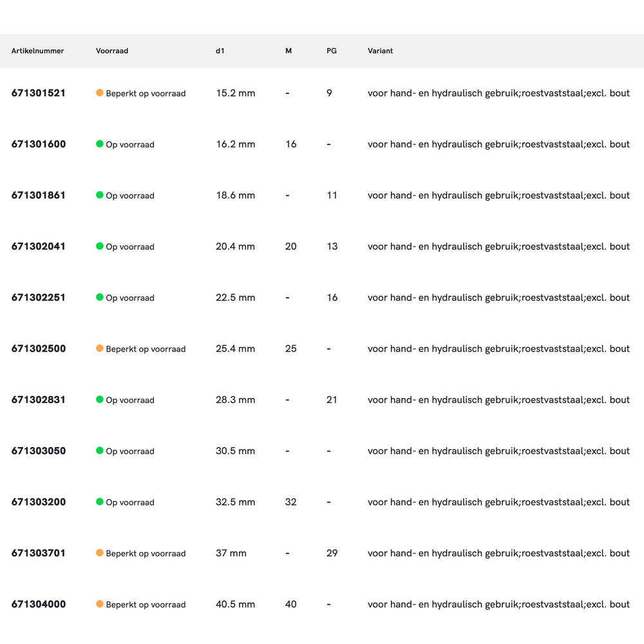
Task: Select article number 671301861
Action: (39, 195)
